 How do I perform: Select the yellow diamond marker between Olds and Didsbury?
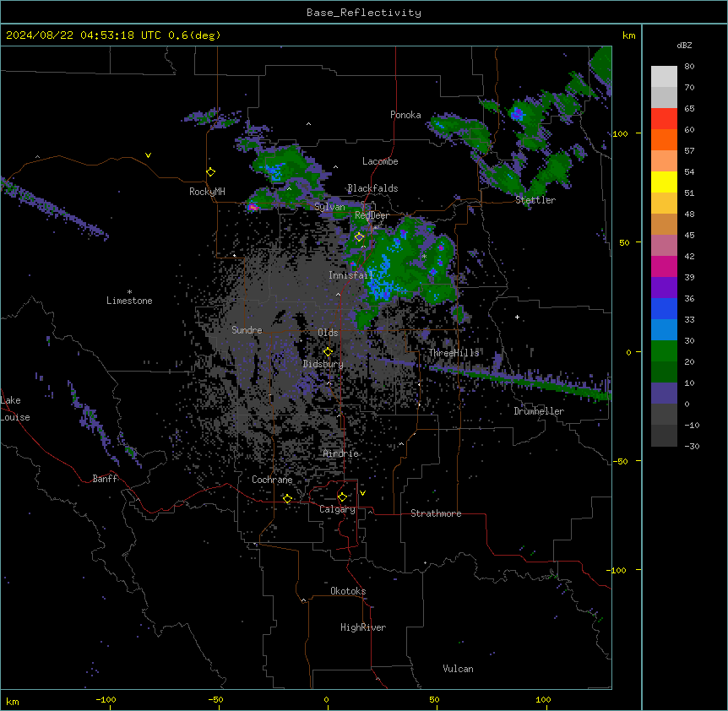tap(329, 352)
